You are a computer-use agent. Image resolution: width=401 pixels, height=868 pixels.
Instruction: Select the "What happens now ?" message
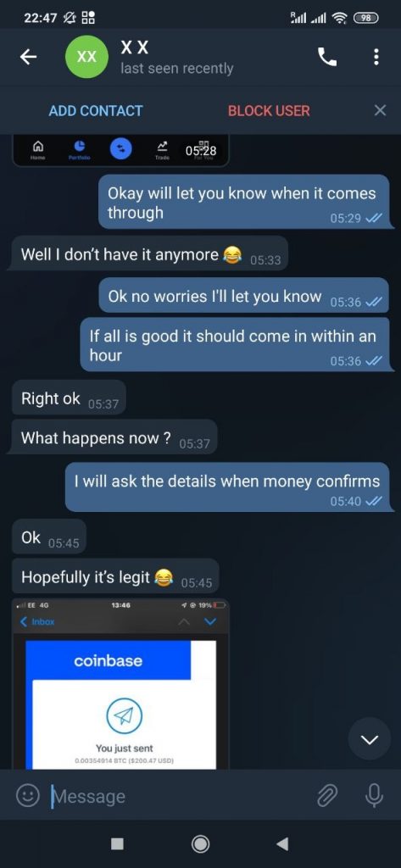coord(114,438)
